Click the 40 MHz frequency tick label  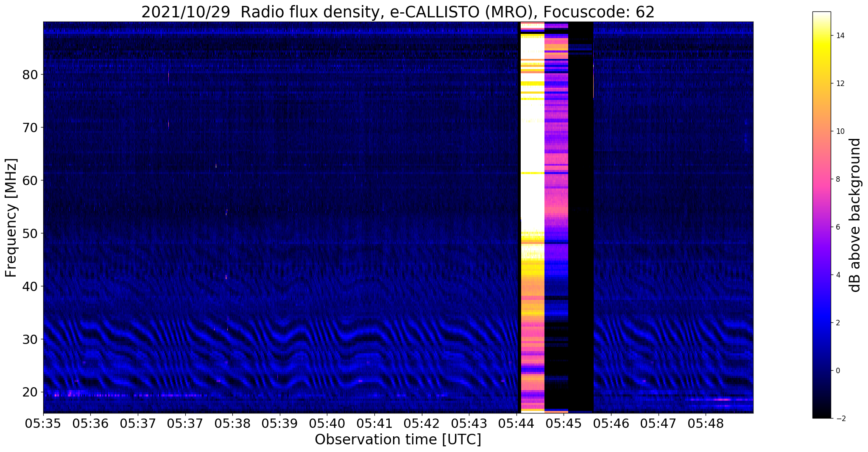(30, 286)
